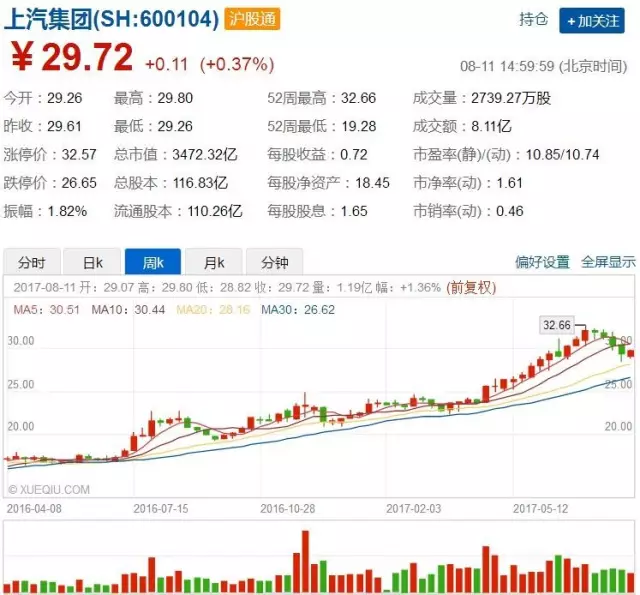This screenshot has height=595, width=640.
Task: Click the 流通股本 value 110.26亿
Action: click(x=215, y=211)
